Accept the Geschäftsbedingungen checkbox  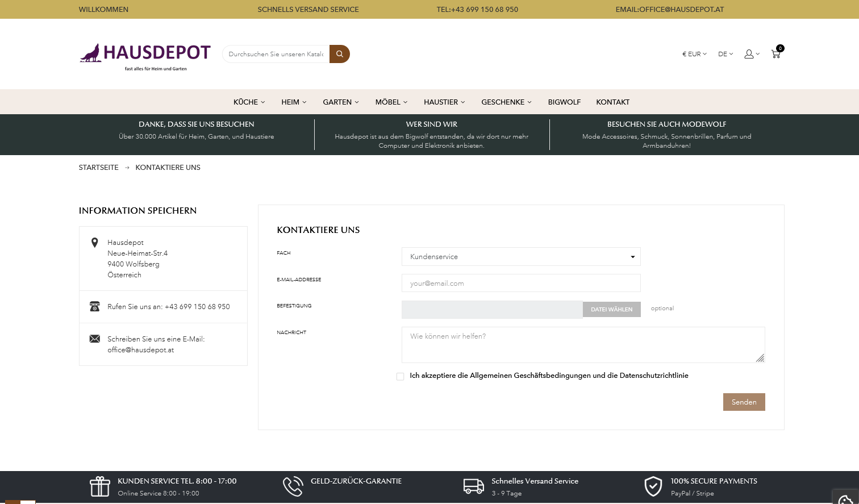[400, 376]
